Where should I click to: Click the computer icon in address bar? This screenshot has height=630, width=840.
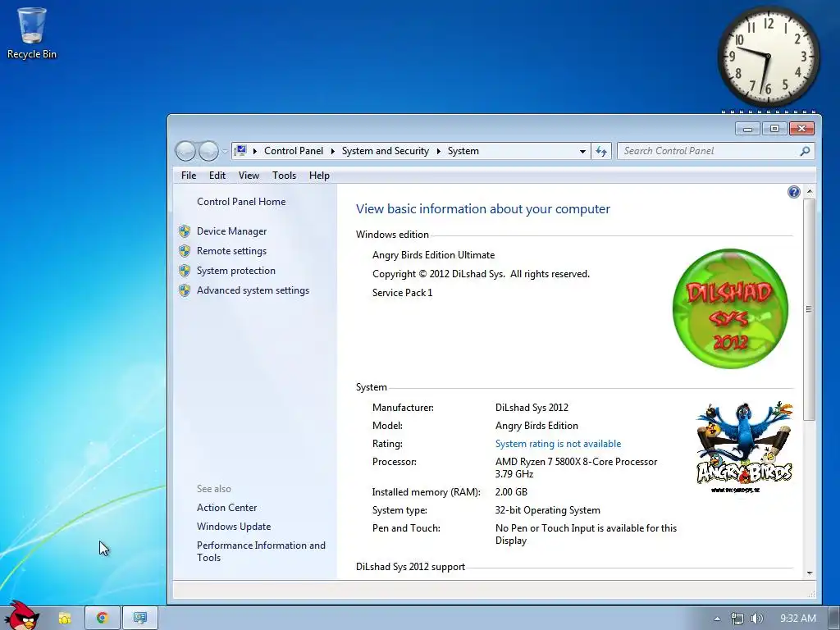tap(240, 151)
